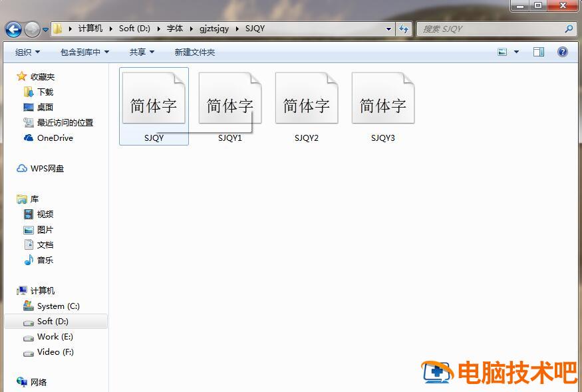Expand subfolders arrow after gjztsjqy in path
The height and width of the screenshot is (392, 582).
tap(237, 29)
